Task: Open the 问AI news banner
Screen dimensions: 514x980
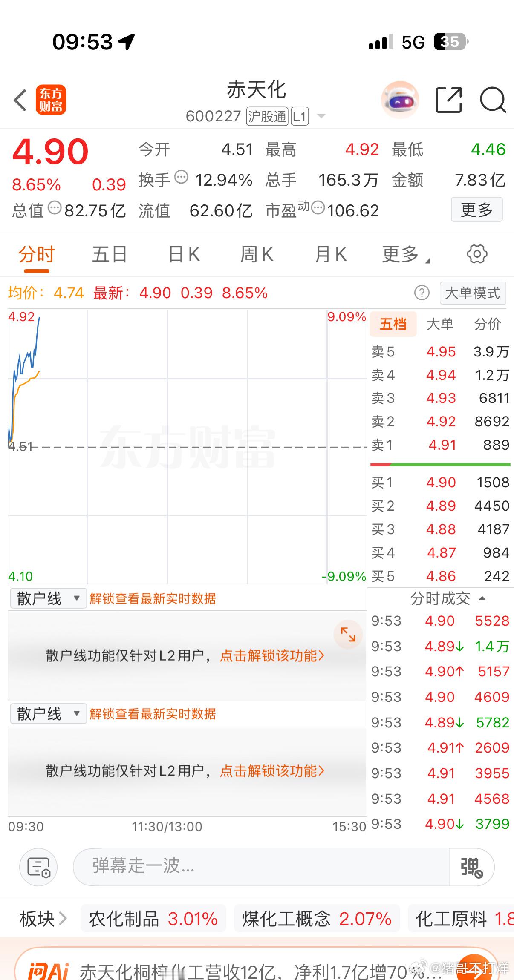Action: (x=257, y=964)
